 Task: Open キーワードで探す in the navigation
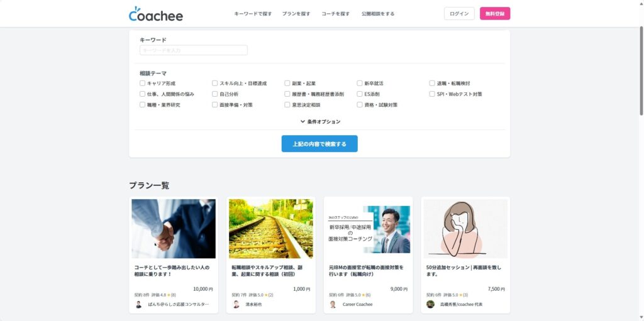[x=253, y=14]
